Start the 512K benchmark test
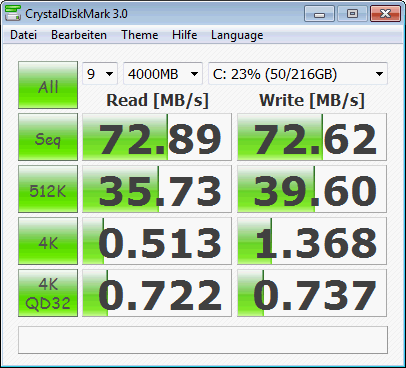The height and width of the screenshot is (368, 406). pyautogui.click(x=48, y=189)
